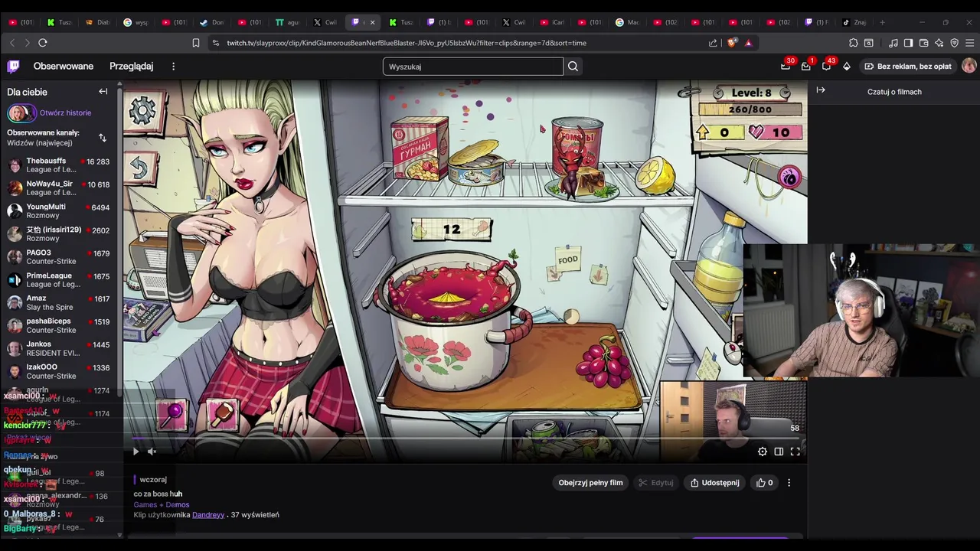Open a new browser tab
Viewport: 980px width, 551px height.
882,22
